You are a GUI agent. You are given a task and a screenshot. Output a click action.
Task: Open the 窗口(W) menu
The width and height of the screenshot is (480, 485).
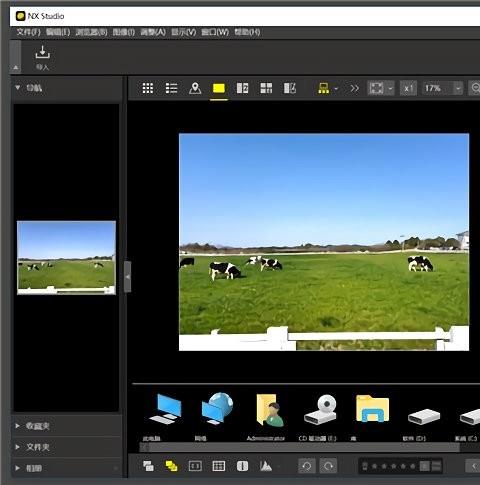click(x=215, y=32)
